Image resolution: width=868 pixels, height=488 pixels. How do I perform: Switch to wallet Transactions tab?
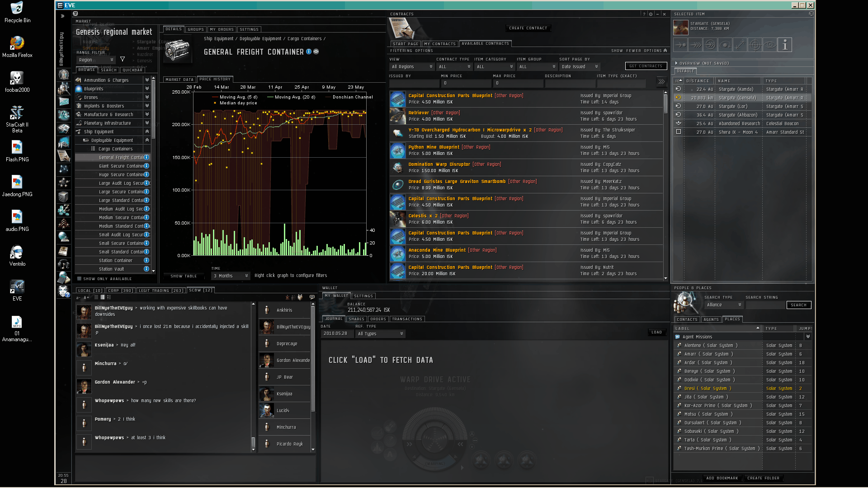point(407,319)
